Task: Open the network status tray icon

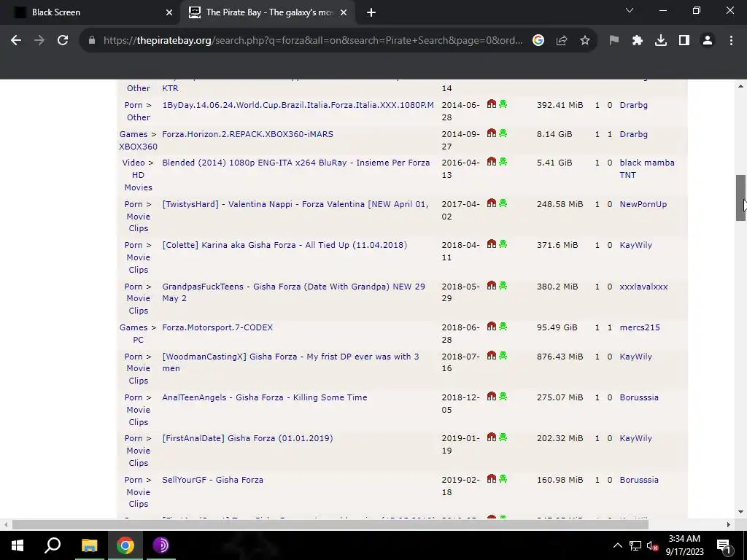Action: (635, 545)
